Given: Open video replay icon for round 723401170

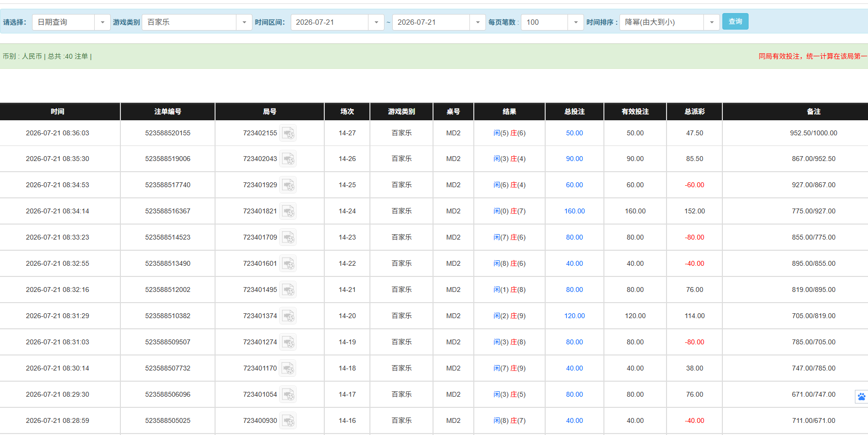Looking at the screenshot, I should (x=288, y=369).
